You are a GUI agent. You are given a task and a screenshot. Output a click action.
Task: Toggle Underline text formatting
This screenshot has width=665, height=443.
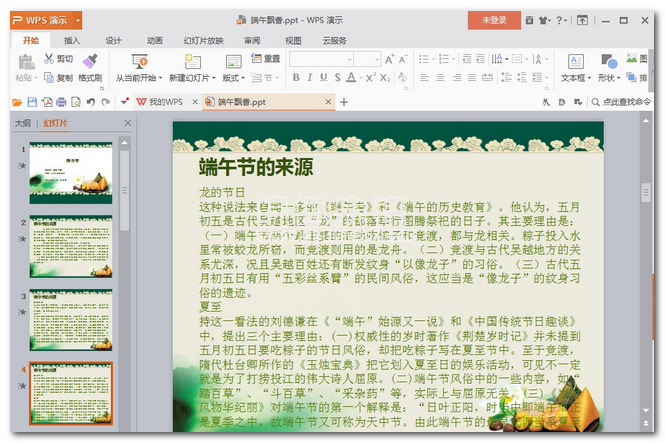pyautogui.click(x=325, y=78)
